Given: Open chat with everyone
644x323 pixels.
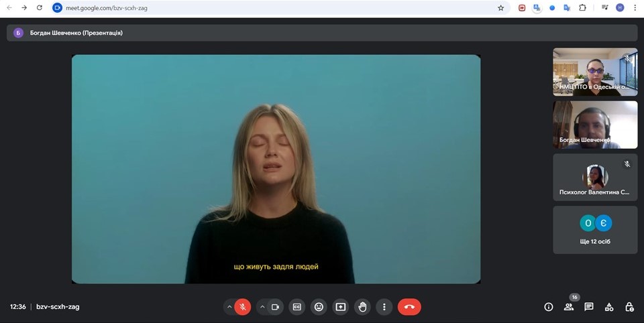Looking at the screenshot, I should 589,307.
